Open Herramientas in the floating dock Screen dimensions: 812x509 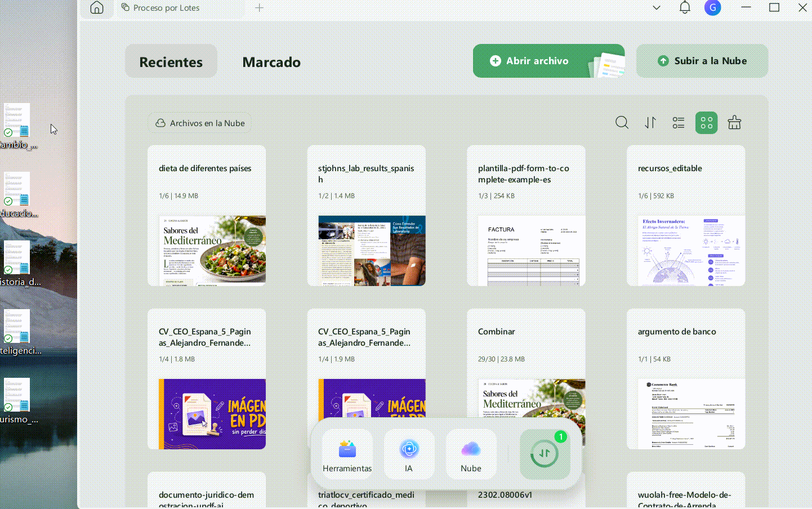347,454
